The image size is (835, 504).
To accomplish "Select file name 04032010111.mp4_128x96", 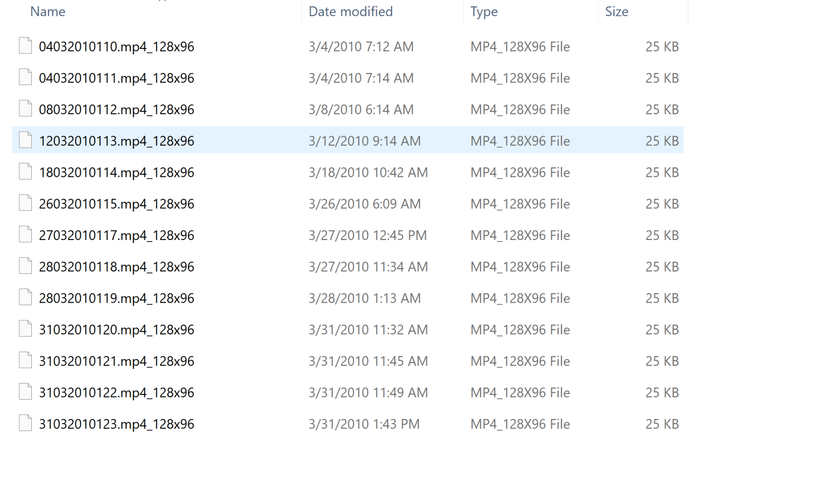I will 116,78.
